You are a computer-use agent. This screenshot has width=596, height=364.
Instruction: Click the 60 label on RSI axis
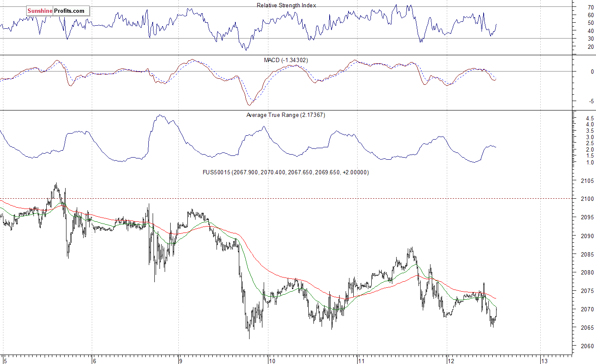click(x=590, y=15)
